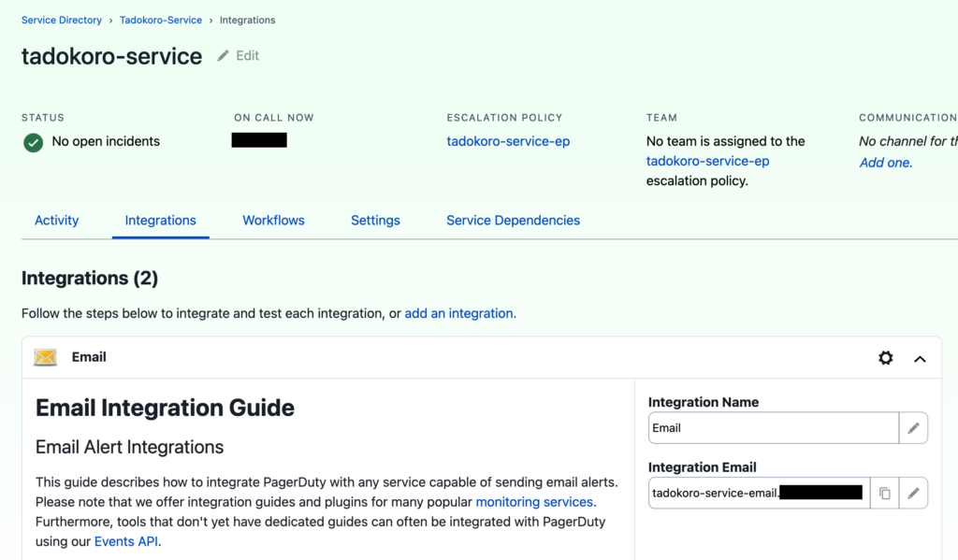Switch to the Activity tab

click(56, 221)
